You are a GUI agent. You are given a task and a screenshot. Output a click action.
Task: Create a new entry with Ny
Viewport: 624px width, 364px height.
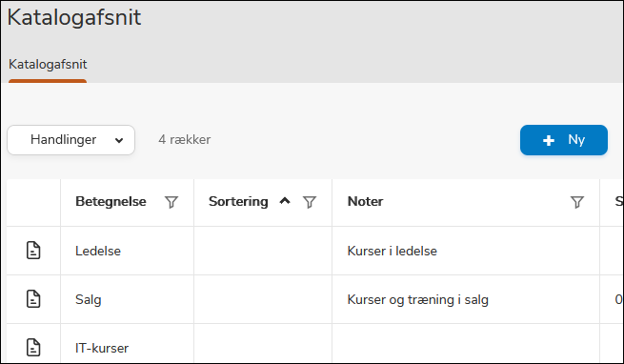(564, 140)
